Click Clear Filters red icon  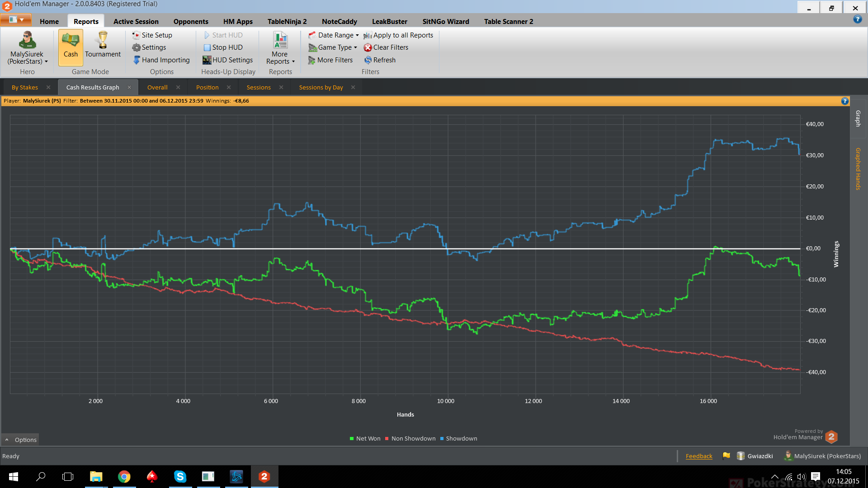click(368, 47)
